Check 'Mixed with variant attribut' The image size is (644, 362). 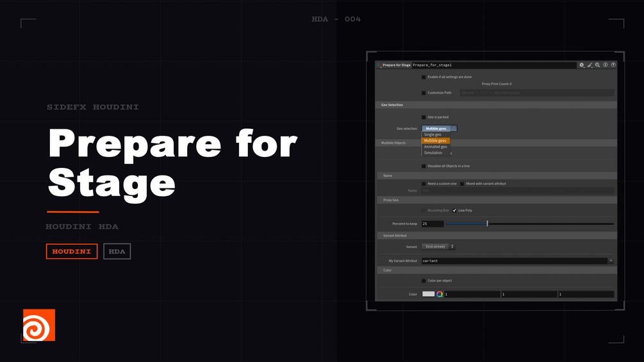coord(462,184)
